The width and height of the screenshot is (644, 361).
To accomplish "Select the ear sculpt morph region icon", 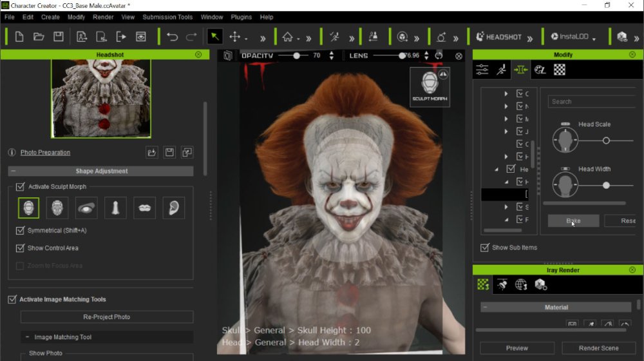I will click(174, 208).
